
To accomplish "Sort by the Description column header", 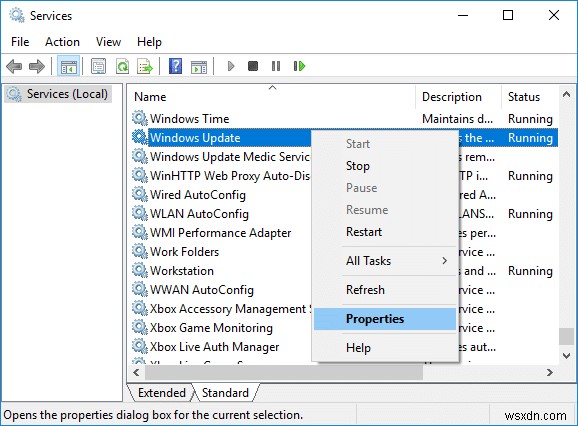I will pyautogui.click(x=459, y=97).
